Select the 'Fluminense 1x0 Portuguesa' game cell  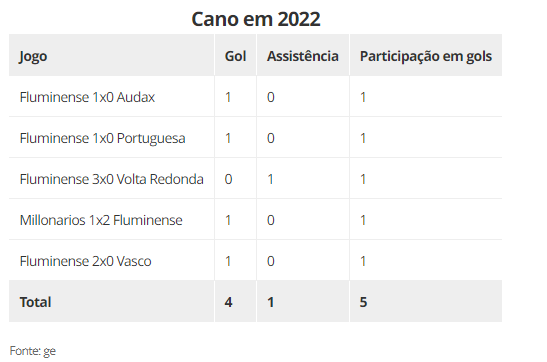pyautogui.click(x=103, y=138)
